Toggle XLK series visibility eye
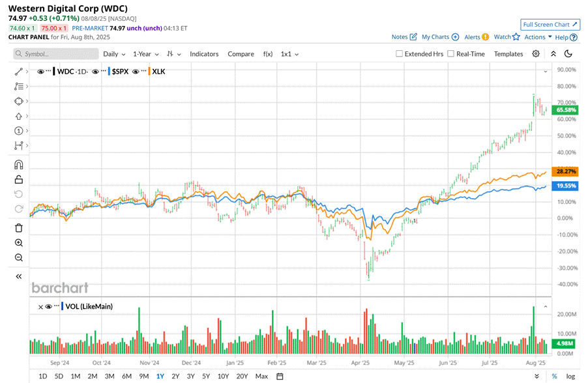Image resolution: width=588 pixels, height=383 pixels. [x=136, y=72]
